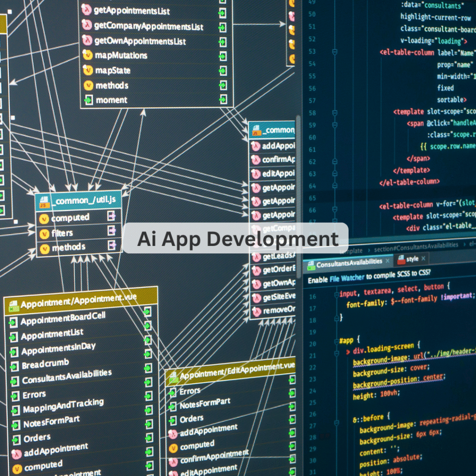Click the orange icon beside filters in util.js
Viewport: 476px width, 476px height.
point(45,233)
